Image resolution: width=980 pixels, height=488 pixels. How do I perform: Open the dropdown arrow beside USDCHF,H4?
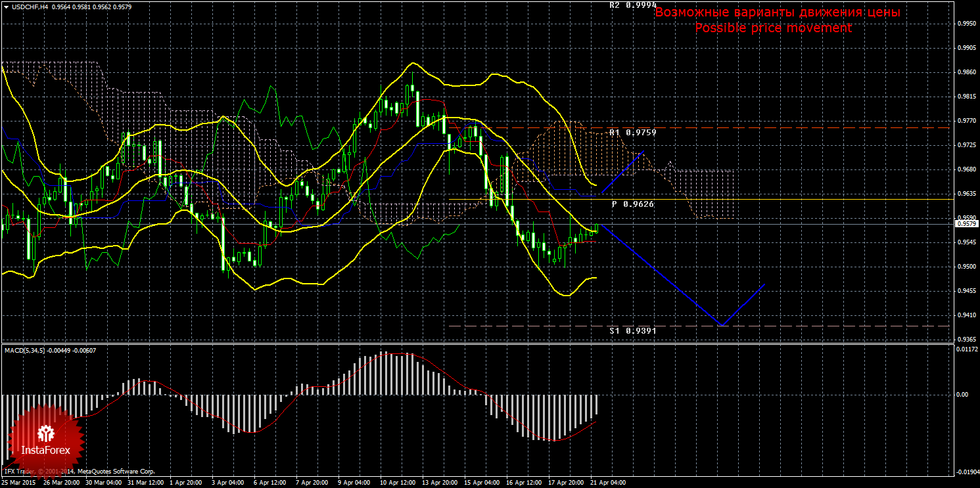pyautogui.click(x=6, y=7)
